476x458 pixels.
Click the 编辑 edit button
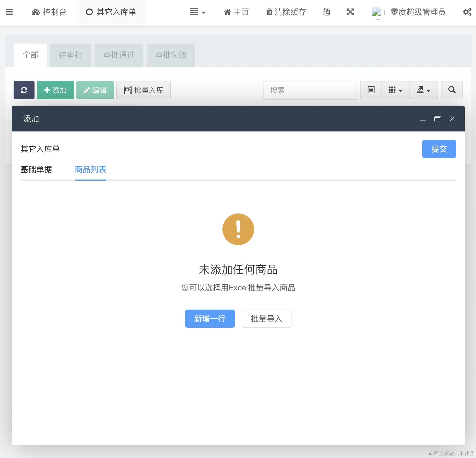pyautogui.click(x=95, y=90)
